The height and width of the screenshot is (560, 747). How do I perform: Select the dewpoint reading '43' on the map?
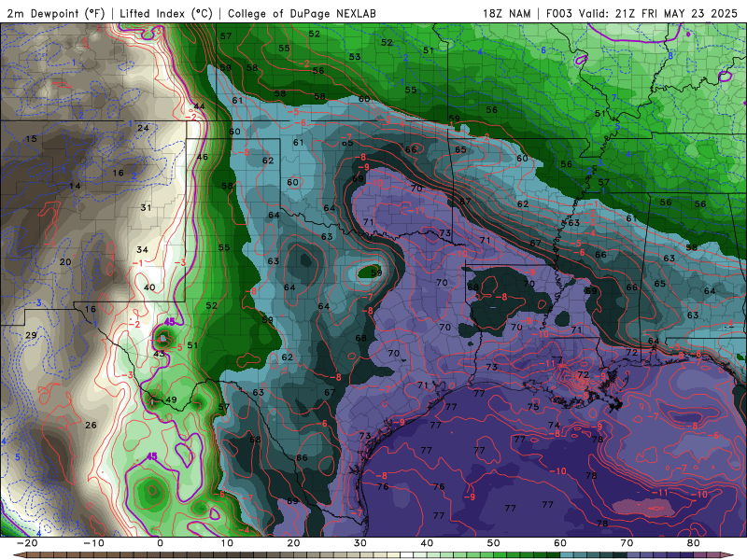pos(159,354)
